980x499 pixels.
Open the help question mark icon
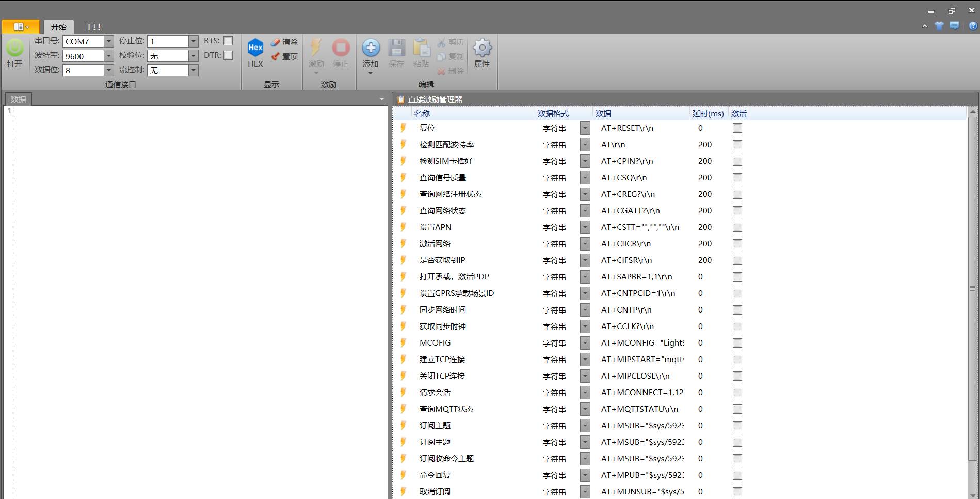(973, 26)
